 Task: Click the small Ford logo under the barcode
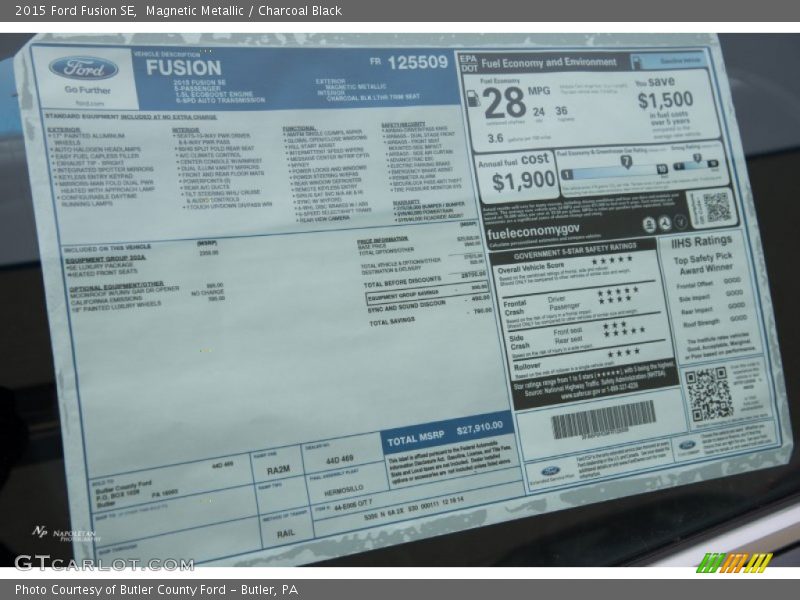pyautogui.click(x=551, y=470)
